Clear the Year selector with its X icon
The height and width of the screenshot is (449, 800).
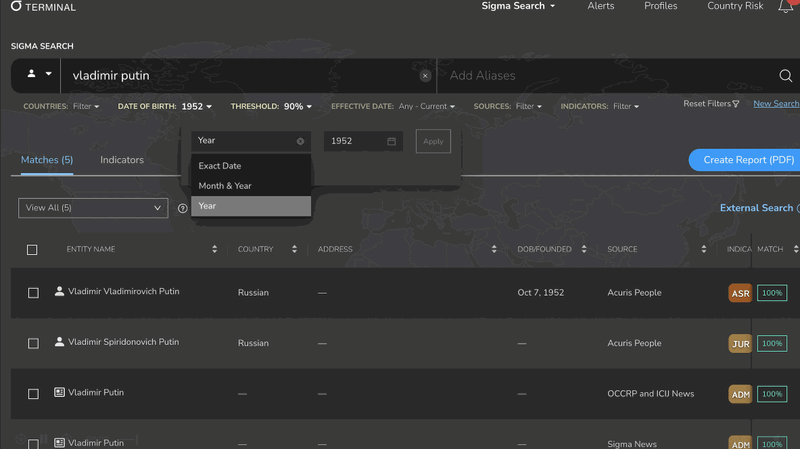pyautogui.click(x=300, y=141)
